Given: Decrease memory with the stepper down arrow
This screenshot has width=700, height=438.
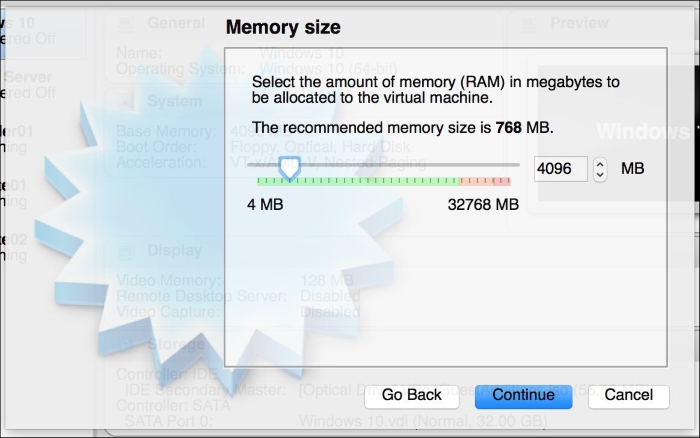Looking at the screenshot, I should (600, 175).
